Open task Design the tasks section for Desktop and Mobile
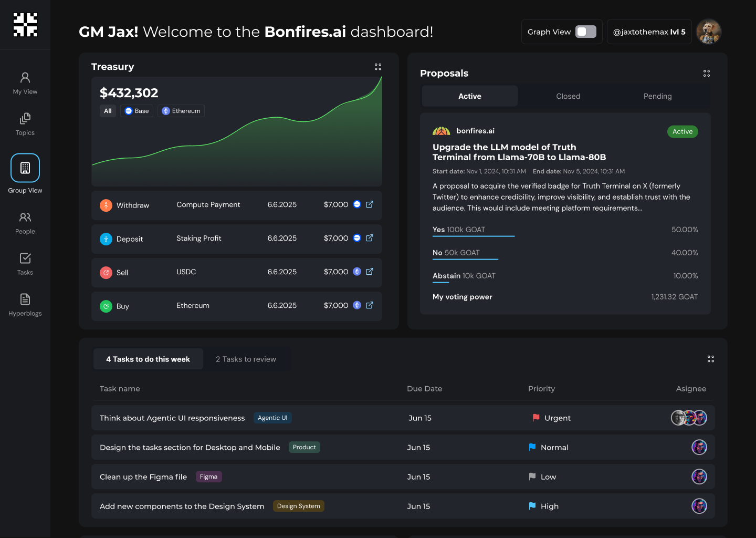Viewport: 756px width, 538px height. 190,447
